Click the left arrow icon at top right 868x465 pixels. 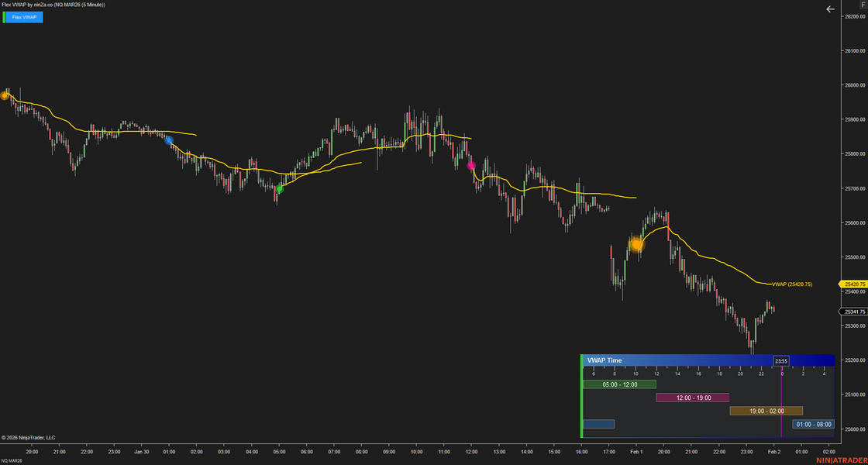[830, 9]
